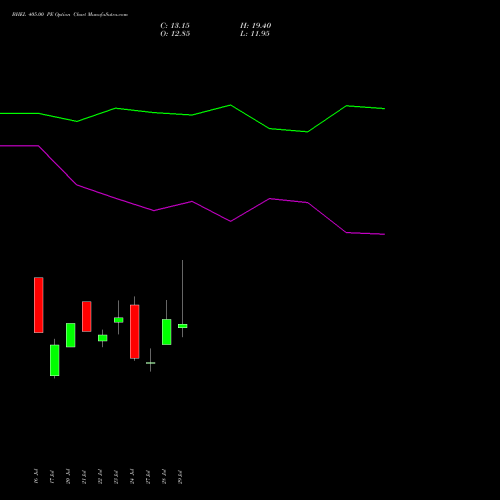Click the doji candle above 27 Jul
500x500 pixels.
151,363
